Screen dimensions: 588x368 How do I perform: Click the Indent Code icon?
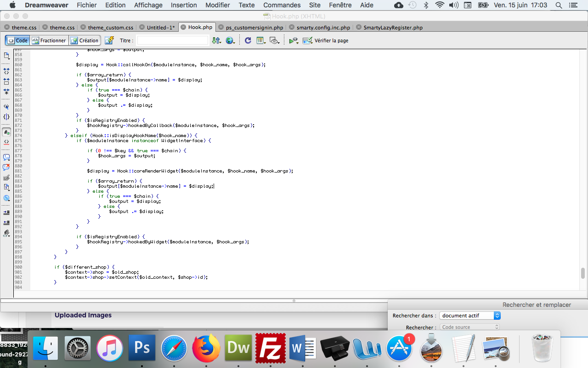[6, 213]
